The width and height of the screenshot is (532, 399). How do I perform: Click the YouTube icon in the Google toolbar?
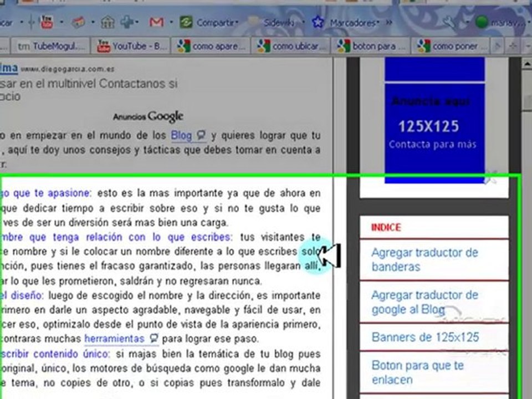[x=47, y=22]
